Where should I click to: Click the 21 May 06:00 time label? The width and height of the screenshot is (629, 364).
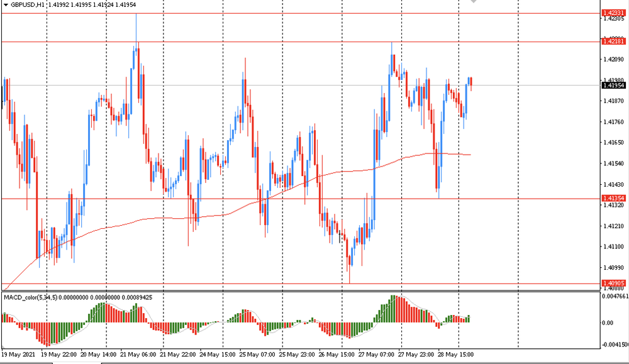pos(138,355)
